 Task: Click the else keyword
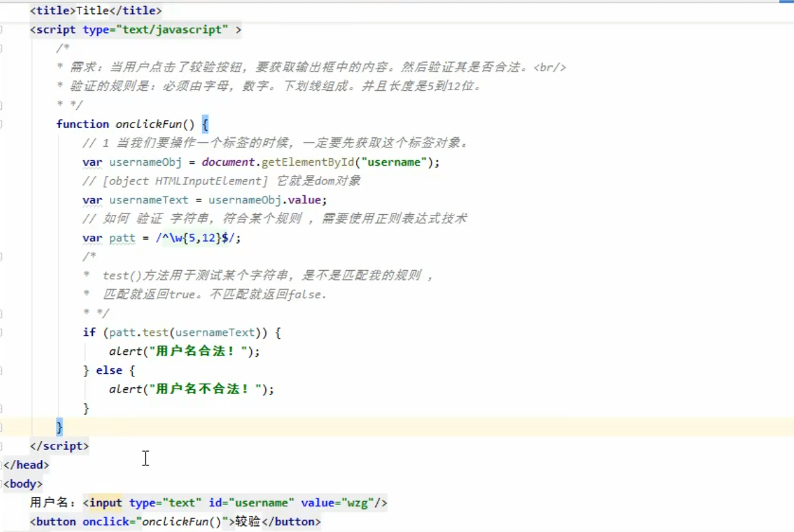coord(109,370)
